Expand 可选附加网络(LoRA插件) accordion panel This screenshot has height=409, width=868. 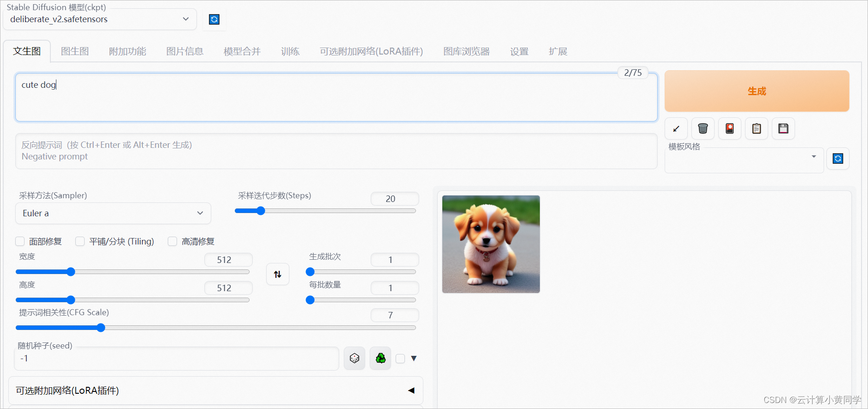pyautogui.click(x=216, y=391)
